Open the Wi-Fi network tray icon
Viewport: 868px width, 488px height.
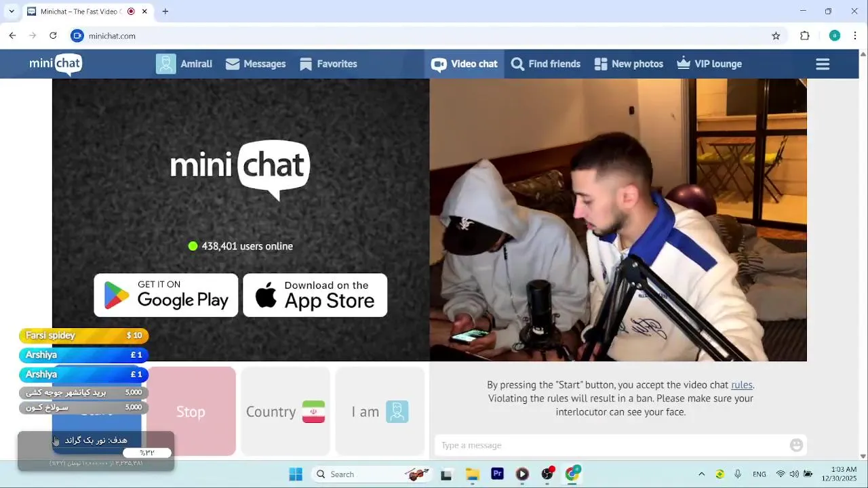(781, 474)
